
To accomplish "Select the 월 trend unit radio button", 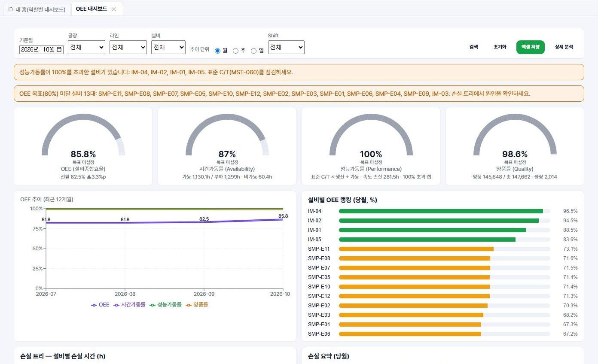I will click(218, 51).
